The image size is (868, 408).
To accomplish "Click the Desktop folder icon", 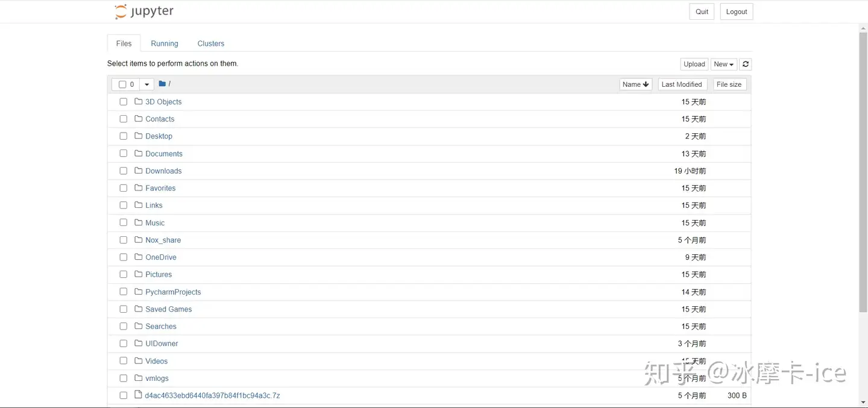I will point(139,136).
